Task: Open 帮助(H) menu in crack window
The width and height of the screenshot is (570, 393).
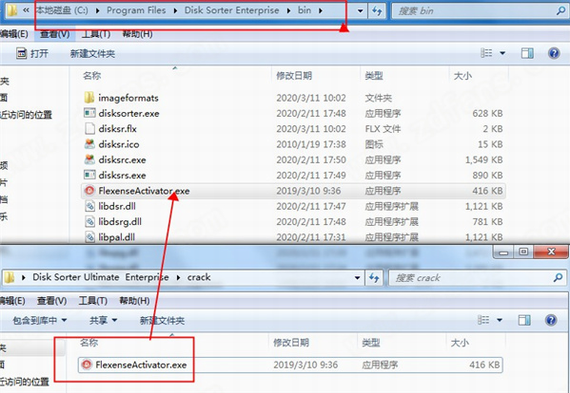Action: pyautogui.click(x=135, y=301)
